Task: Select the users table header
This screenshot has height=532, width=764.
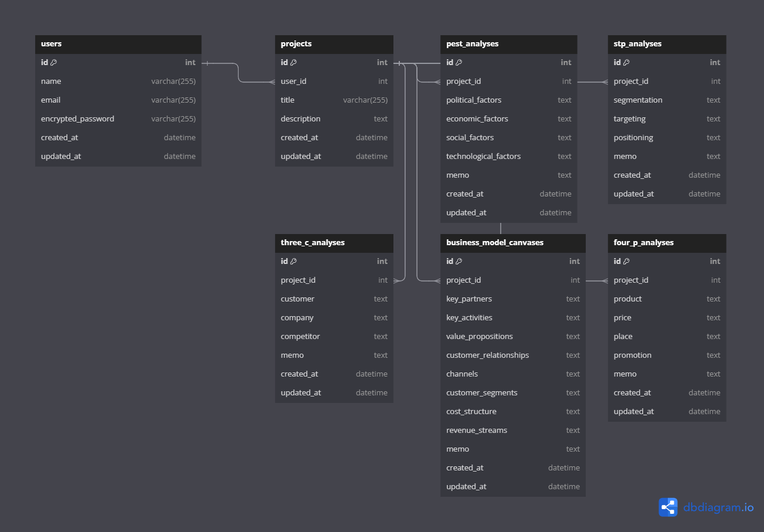Action: (x=118, y=44)
